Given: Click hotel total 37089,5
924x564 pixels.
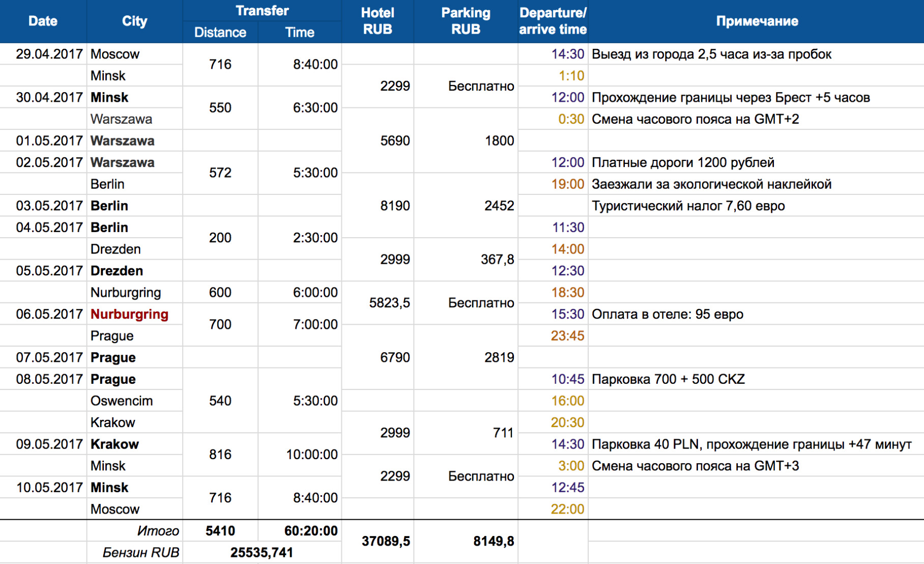Looking at the screenshot, I should coord(378,541).
